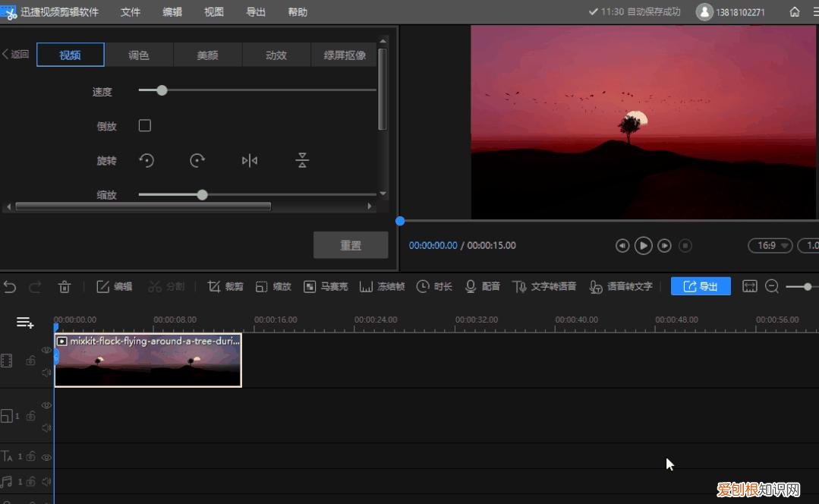Open the 文件 menu
819x504 pixels.
tap(131, 12)
